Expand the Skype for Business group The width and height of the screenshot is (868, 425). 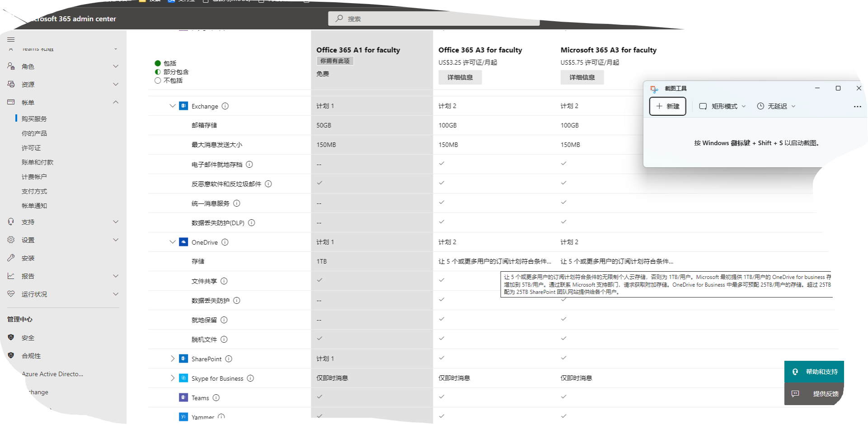coord(172,378)
